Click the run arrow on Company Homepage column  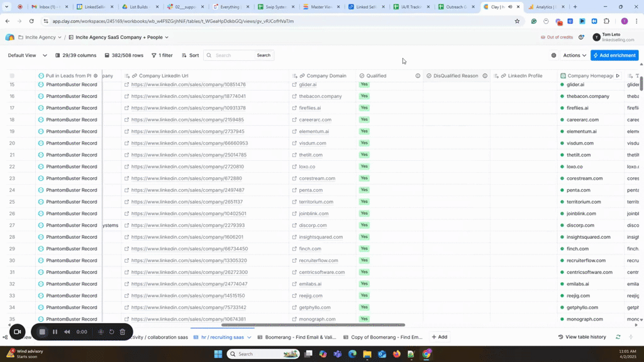point(618,76)
